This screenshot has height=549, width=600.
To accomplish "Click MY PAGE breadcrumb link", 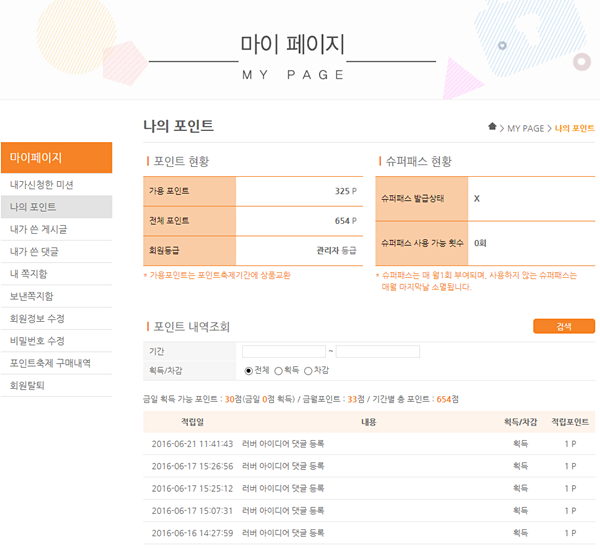I will coord(525,129).
